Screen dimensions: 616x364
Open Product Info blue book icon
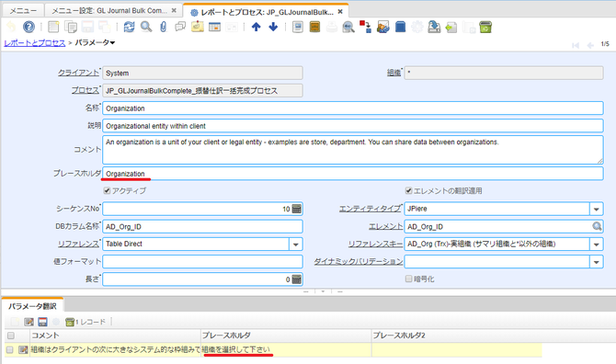pyautogui.click(x=400, y=27)
